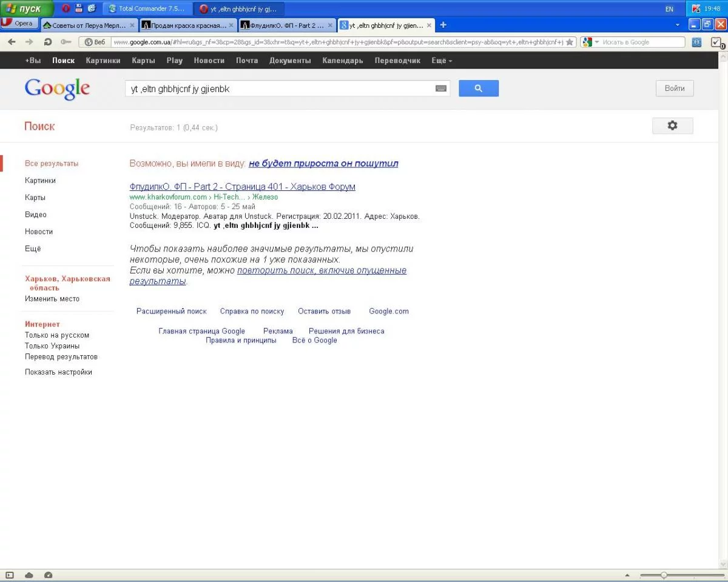Open Карты in the Google top bar
This screenshot has height=582, width=728.
(x=144, y=61)
